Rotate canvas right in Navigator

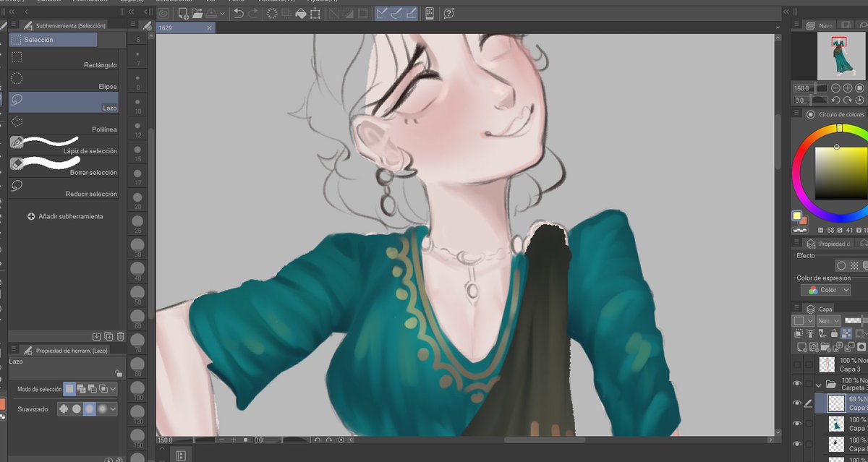[x=848, y=100]
